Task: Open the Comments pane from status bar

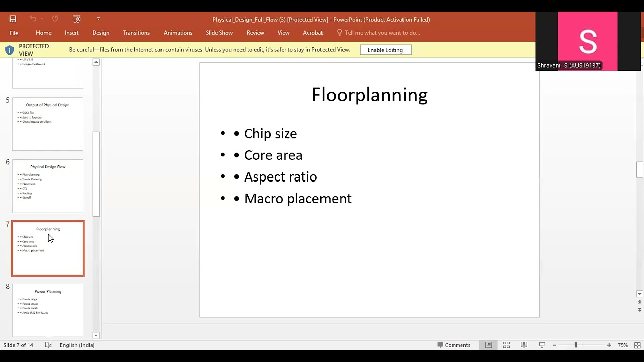Action: point(454,345)
